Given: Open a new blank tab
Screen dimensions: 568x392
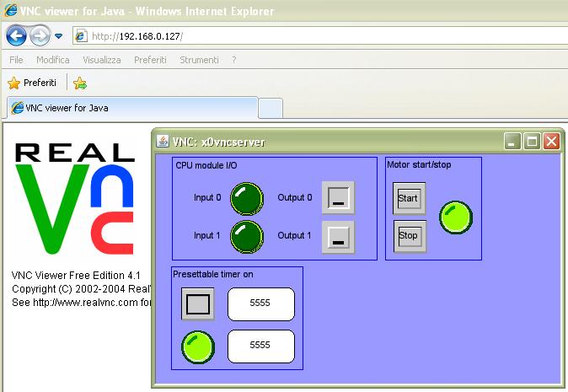Looking at the screenshot, I should 271,108.
